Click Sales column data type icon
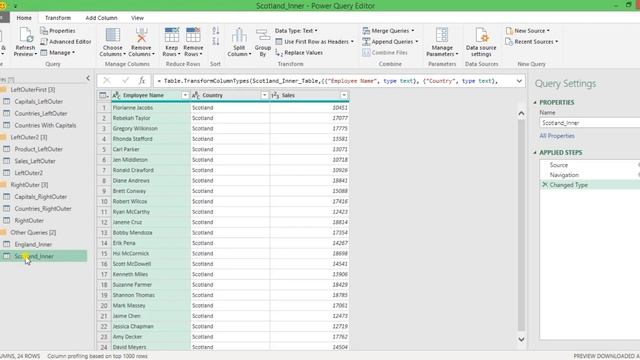Image resolution: width=640 pixels, height=360 pixels. [x=276, y=96]
